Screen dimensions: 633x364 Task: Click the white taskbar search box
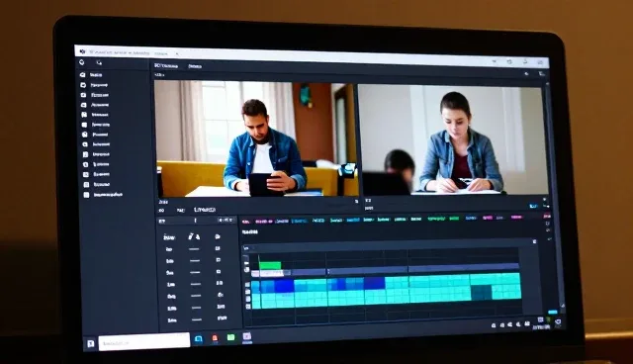(x=143, y=341)
